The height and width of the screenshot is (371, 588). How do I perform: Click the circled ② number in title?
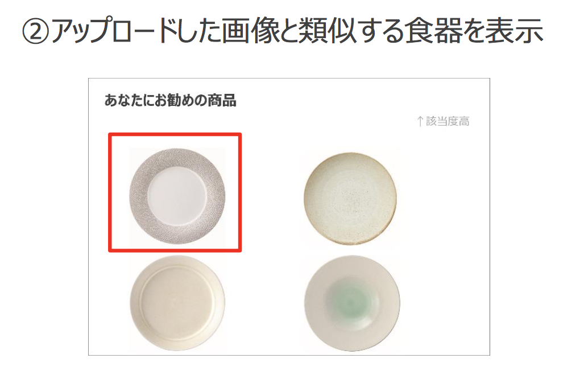coord(35,31)
